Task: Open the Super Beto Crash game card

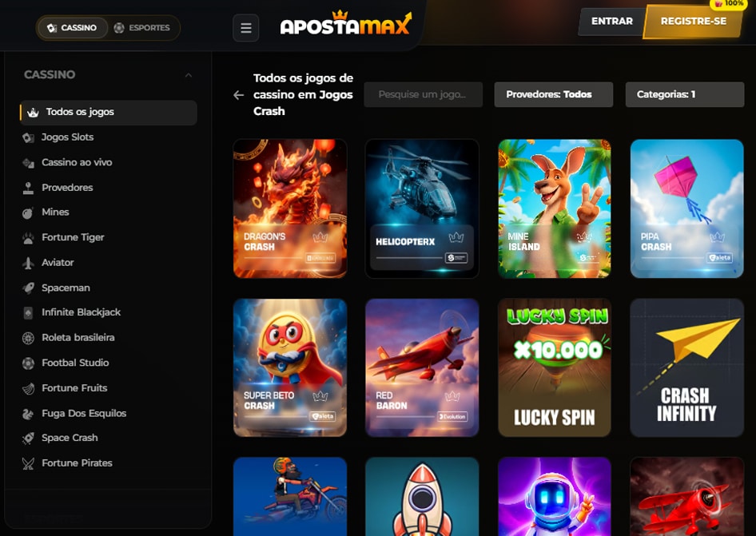Action: [290, 367]
